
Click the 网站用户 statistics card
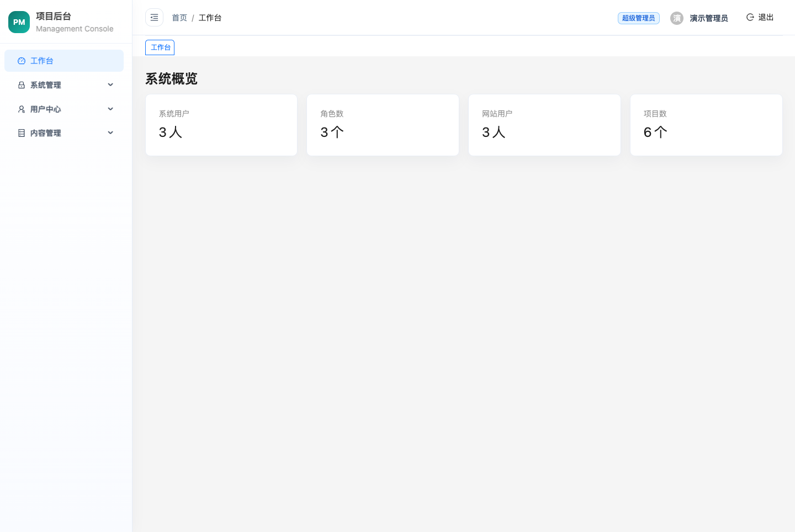(x=544, y=125)
